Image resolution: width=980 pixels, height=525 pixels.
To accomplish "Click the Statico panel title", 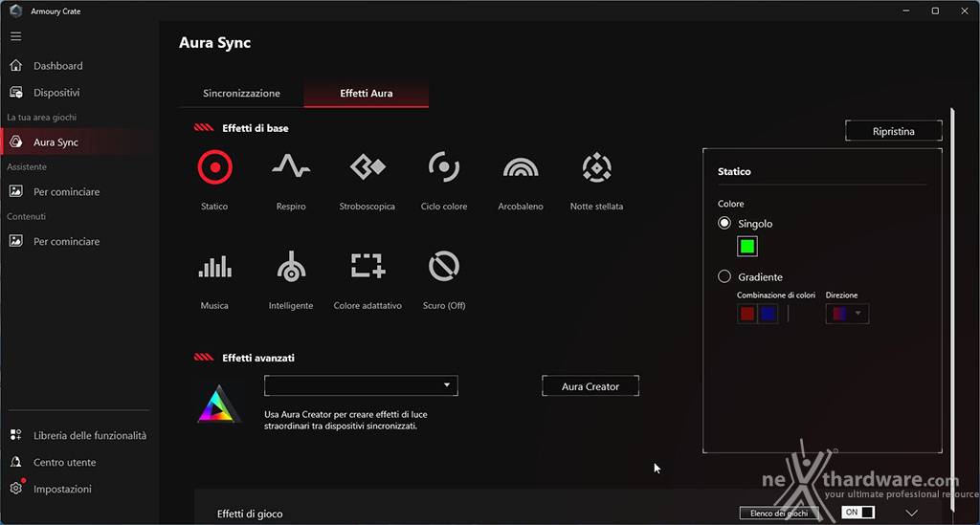I will pyautogui.click(x=734, y=172).
